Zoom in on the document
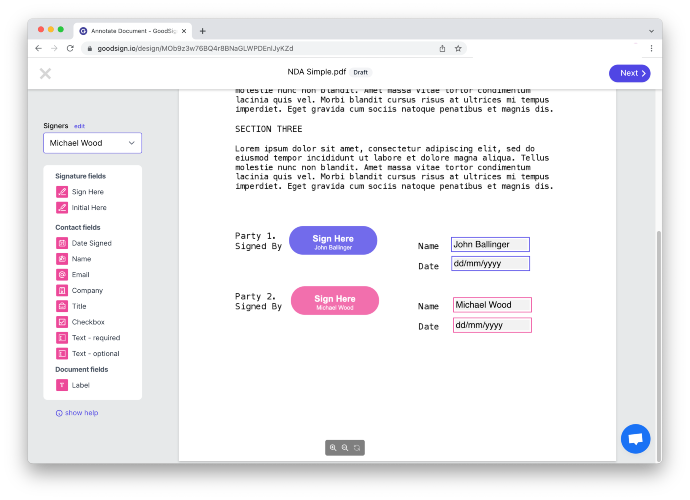 pos(333,448)
